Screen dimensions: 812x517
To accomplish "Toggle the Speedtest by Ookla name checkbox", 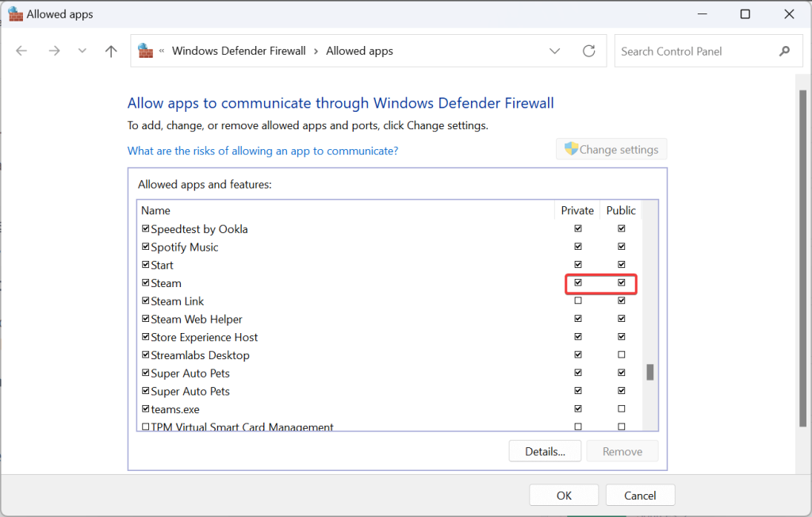I will tap(146, 228).
